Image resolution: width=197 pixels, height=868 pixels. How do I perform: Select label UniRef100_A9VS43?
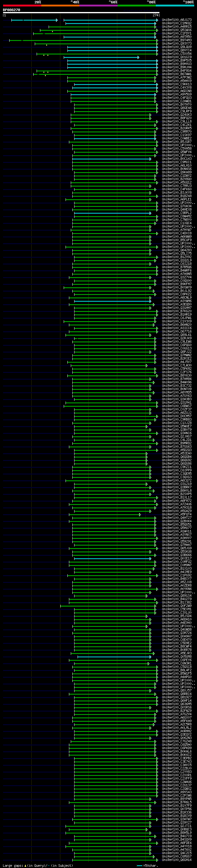[x=177, y=792]
